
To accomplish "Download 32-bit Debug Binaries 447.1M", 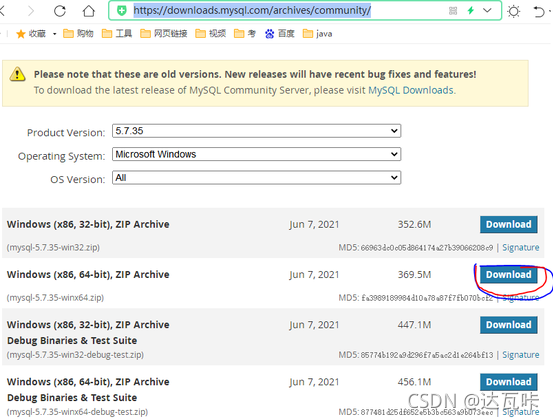I will tap(508, 325).
